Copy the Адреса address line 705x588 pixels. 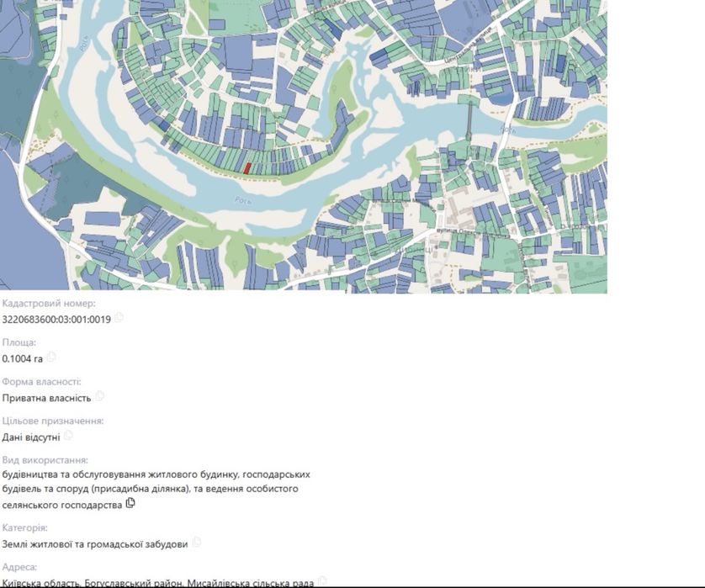coord(322,581)
